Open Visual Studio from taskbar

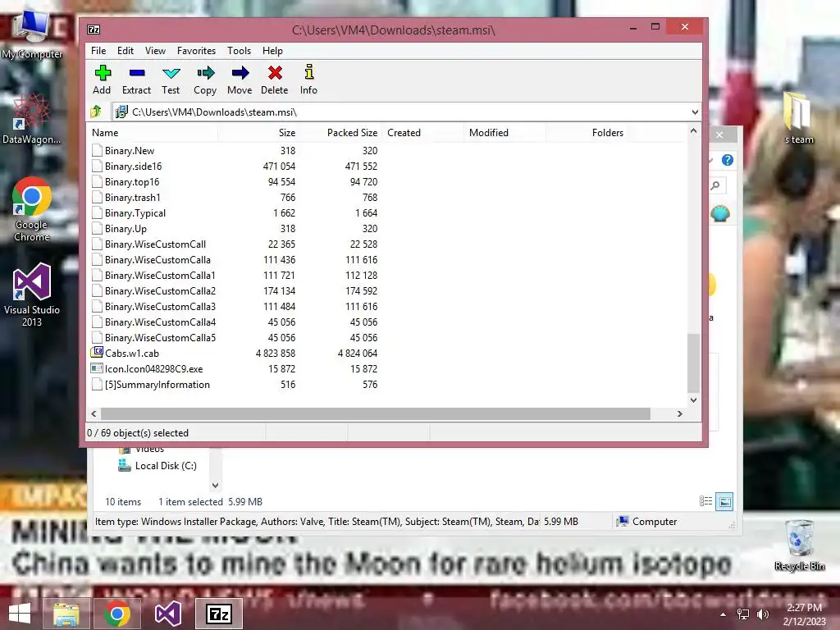[167, 614]
